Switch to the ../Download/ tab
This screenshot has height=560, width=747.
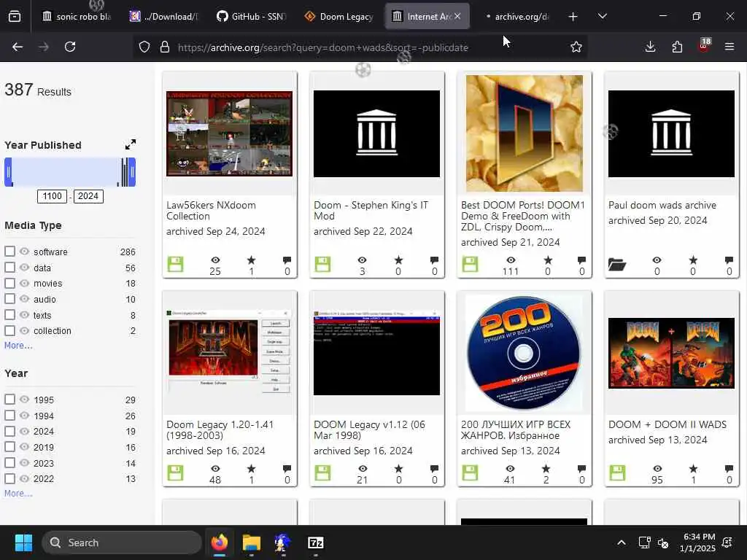point(163,17)
